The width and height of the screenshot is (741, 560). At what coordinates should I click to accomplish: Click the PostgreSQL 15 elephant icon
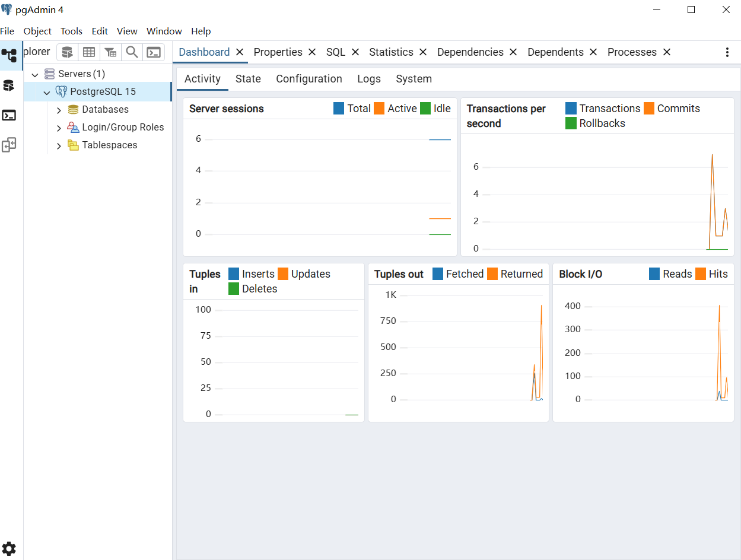(x=61, y=91)
